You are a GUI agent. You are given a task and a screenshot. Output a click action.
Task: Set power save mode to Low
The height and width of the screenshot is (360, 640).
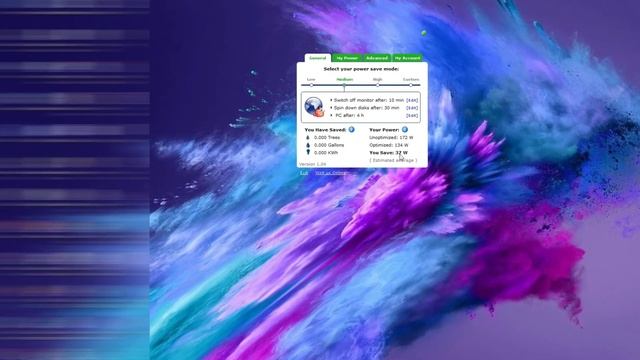click(311, 85)
